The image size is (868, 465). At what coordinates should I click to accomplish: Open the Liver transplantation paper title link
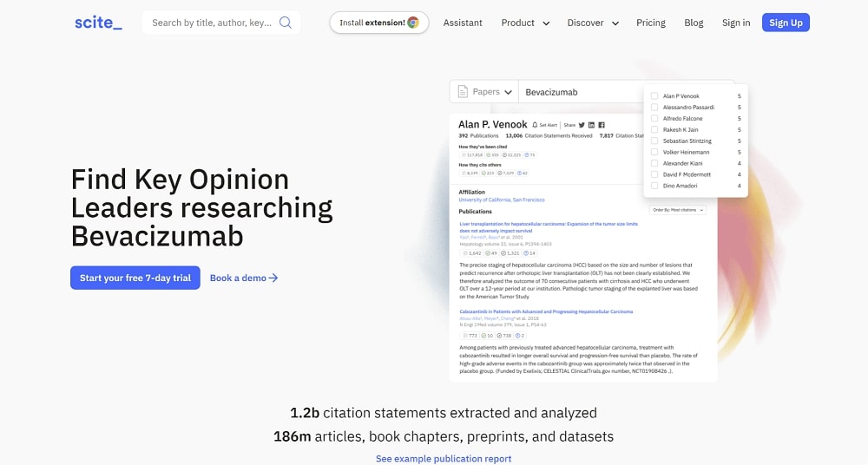coord(548,227)
